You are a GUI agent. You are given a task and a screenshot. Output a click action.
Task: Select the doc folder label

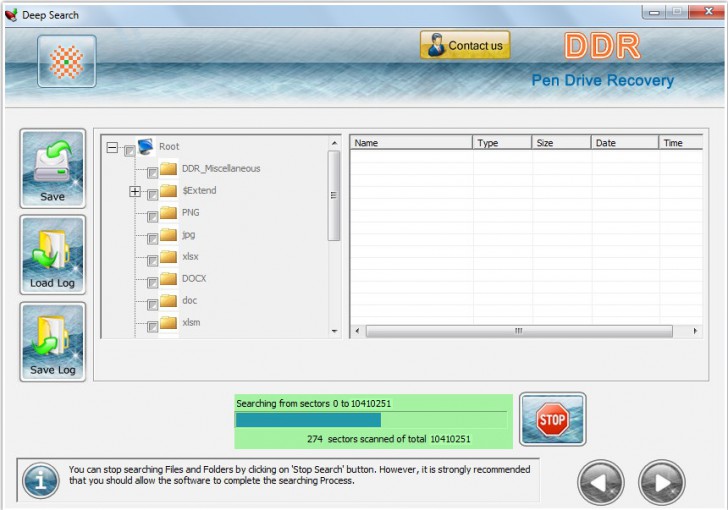pyautogui.click(x=189, y=301)
